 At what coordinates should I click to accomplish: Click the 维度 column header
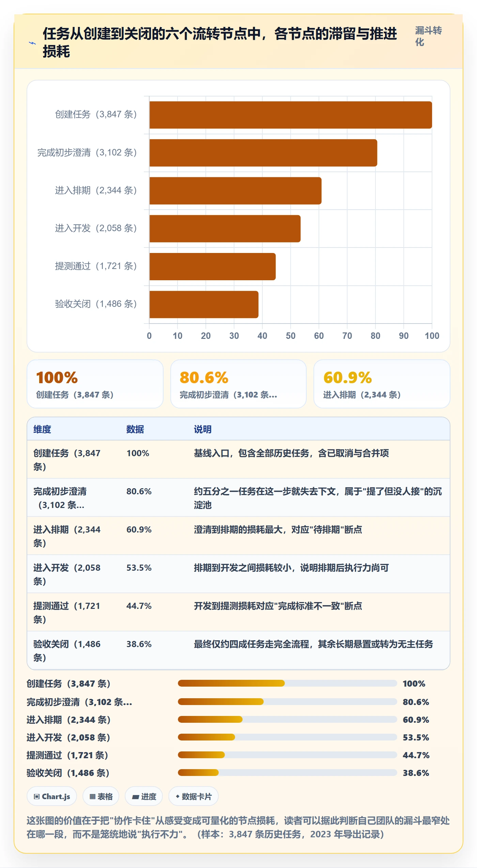coord(42,429)
